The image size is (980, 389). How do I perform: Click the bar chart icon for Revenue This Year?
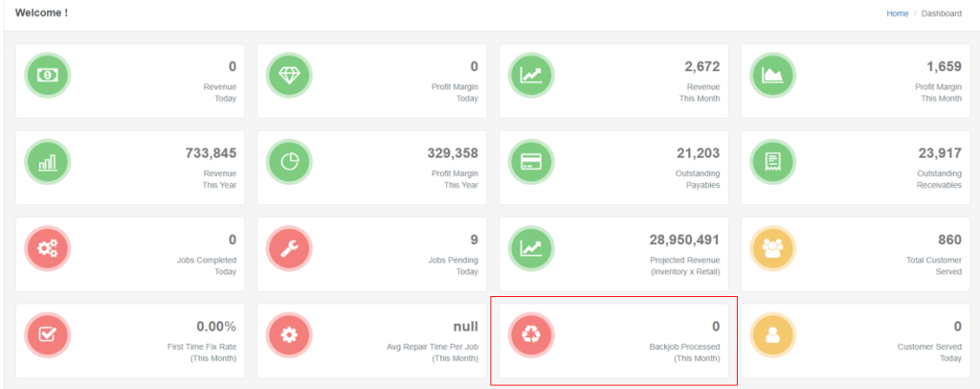(x=47, y=162)
